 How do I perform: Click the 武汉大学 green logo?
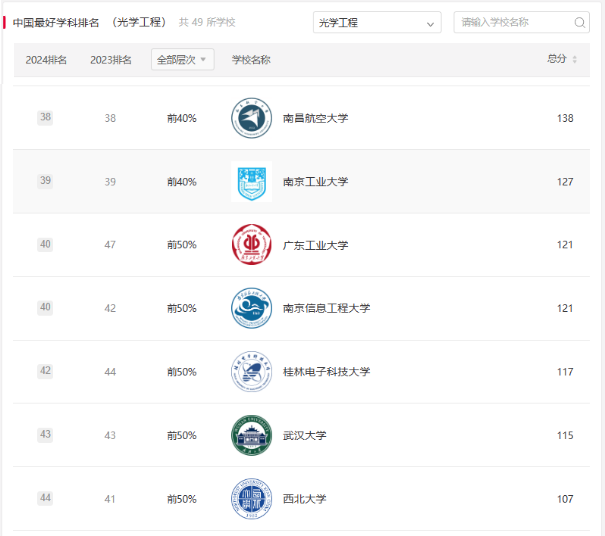[x=251, y=435]
